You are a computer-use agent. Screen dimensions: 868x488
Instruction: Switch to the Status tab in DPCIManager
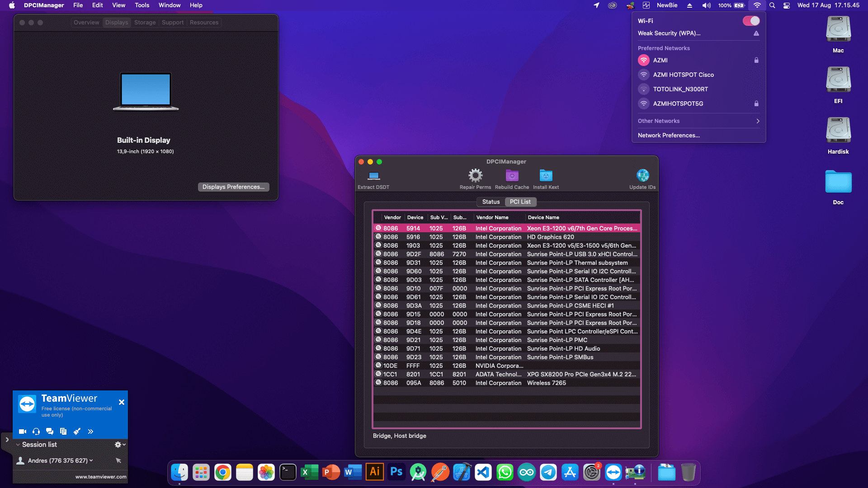coord(491,202)
